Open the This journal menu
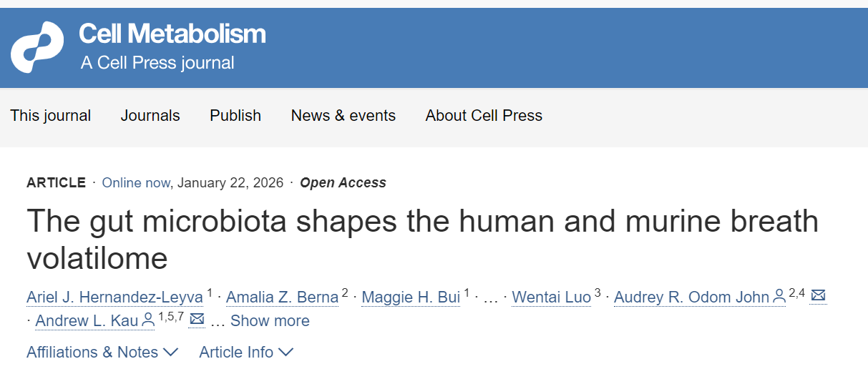The width and height of the screenshot is (868, 369). click(x=51, y=116)
